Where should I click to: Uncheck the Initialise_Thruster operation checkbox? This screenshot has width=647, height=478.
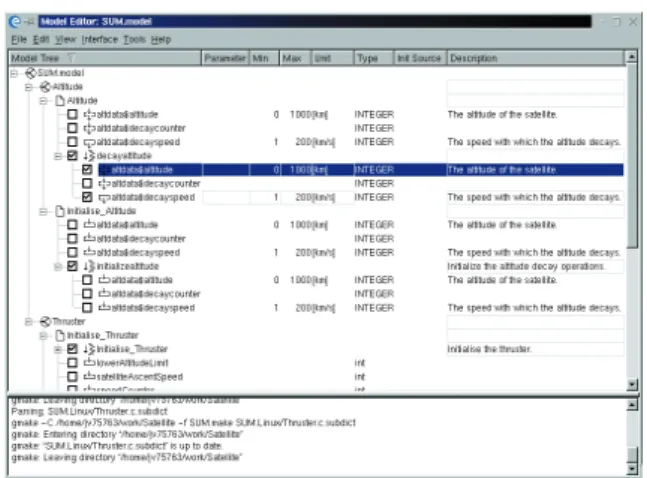[72, 349]
